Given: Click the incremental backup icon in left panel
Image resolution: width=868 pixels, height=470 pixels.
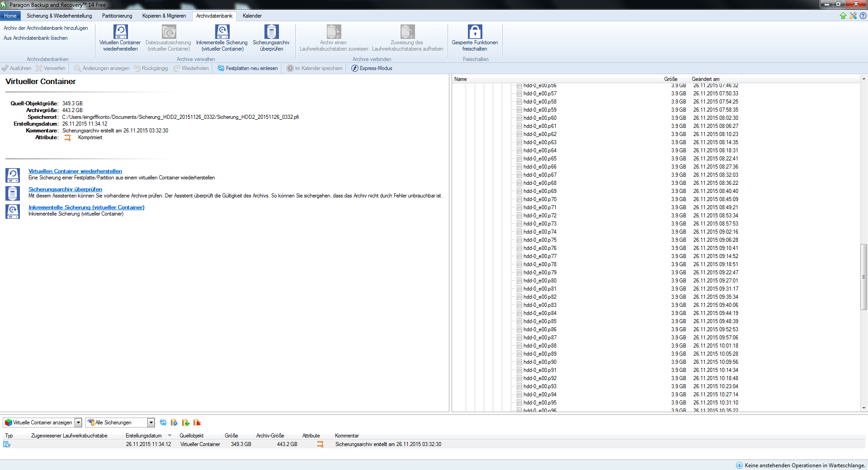Looking at the screenshot, I should [x=13, y=211].
